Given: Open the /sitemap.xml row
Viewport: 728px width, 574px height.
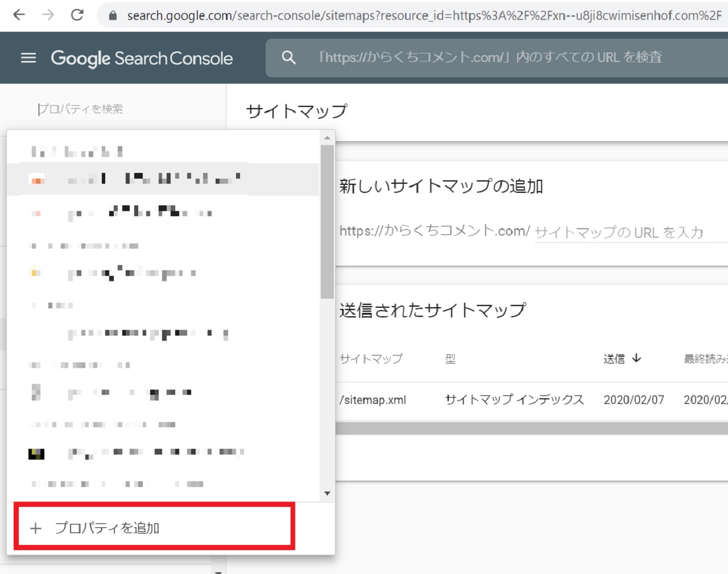Looking at the screenshot, I should [x=373, y=400].
